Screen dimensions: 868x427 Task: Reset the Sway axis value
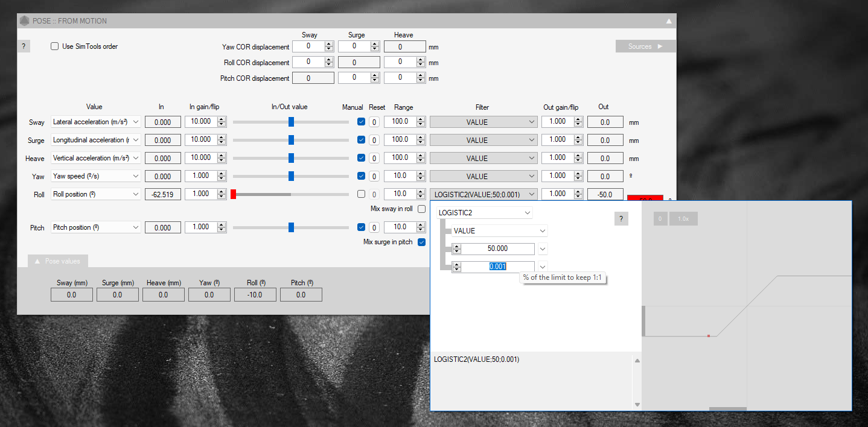[374, 122]
